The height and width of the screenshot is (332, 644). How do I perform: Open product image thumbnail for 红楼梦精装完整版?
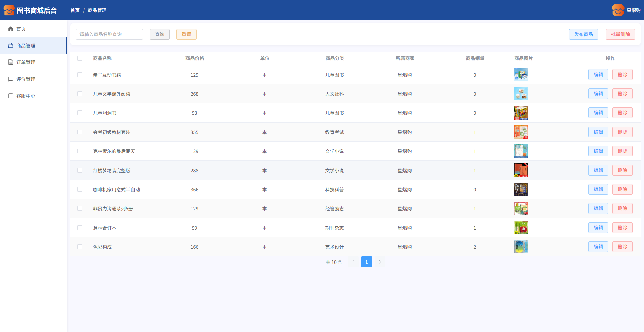click(521, 170)
